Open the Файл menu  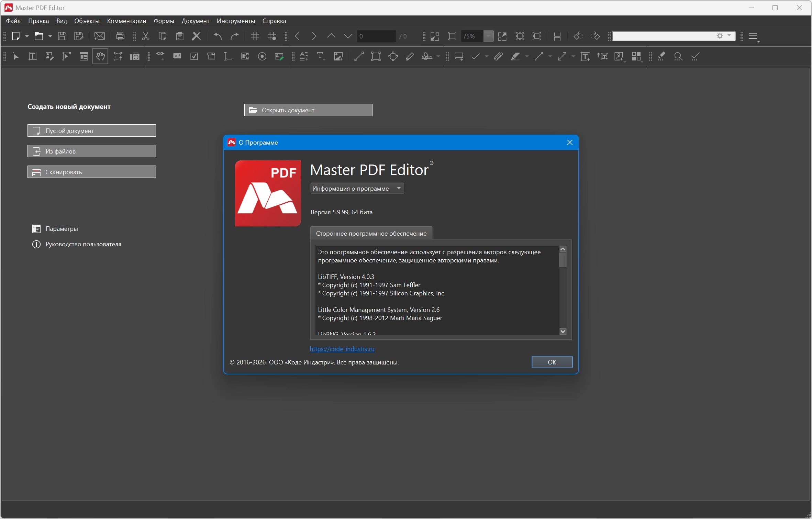click(x=13, y=21)
